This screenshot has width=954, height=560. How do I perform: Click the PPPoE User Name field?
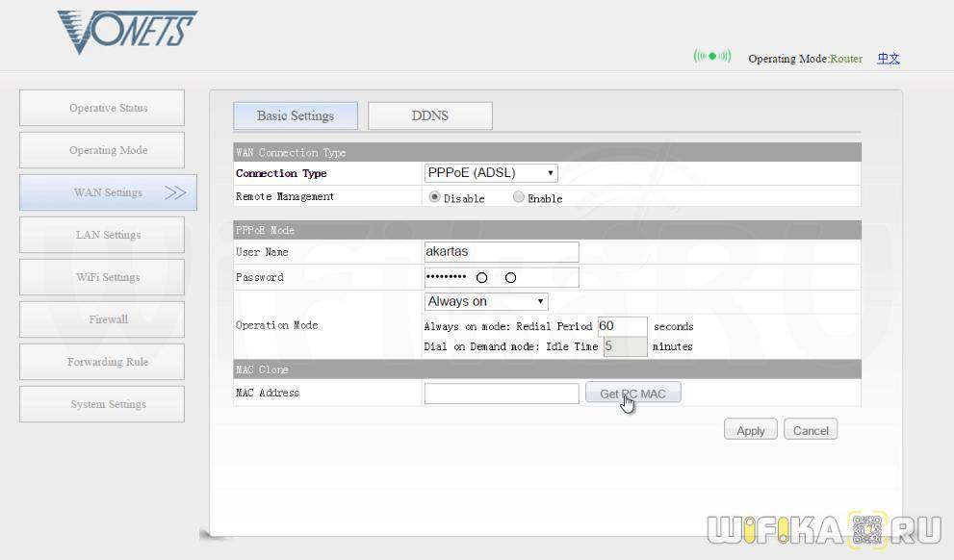coord(501,252)
